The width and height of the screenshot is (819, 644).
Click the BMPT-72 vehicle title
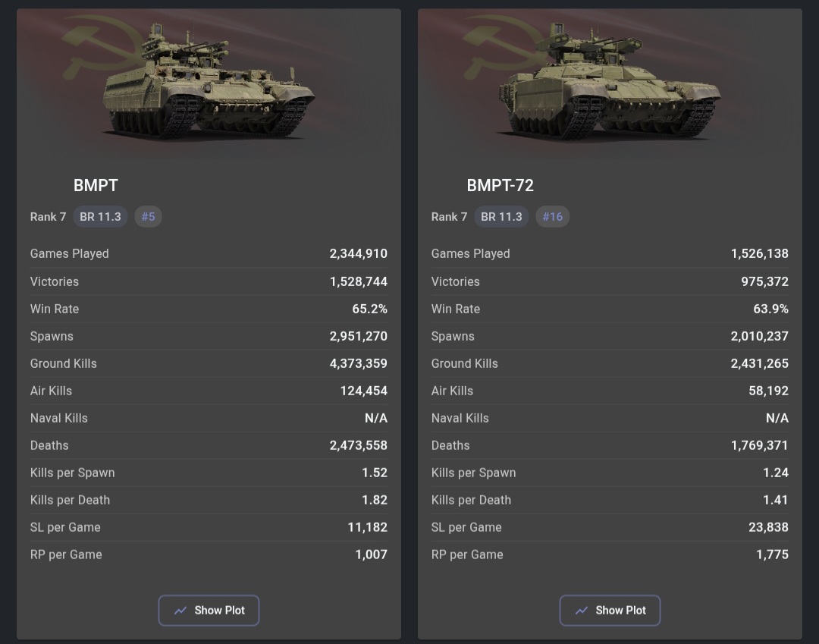500,185
